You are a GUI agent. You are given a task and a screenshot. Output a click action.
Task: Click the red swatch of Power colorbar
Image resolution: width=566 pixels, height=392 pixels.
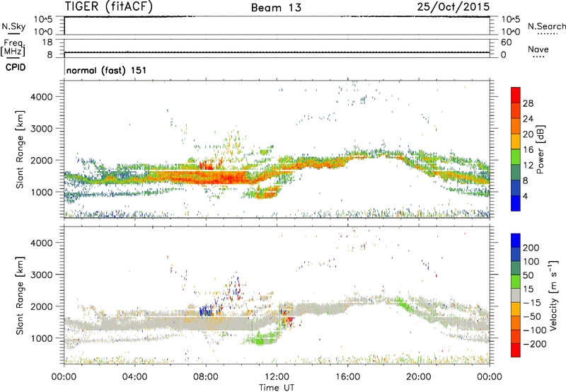pyautogui.click(x=516, y=95)
